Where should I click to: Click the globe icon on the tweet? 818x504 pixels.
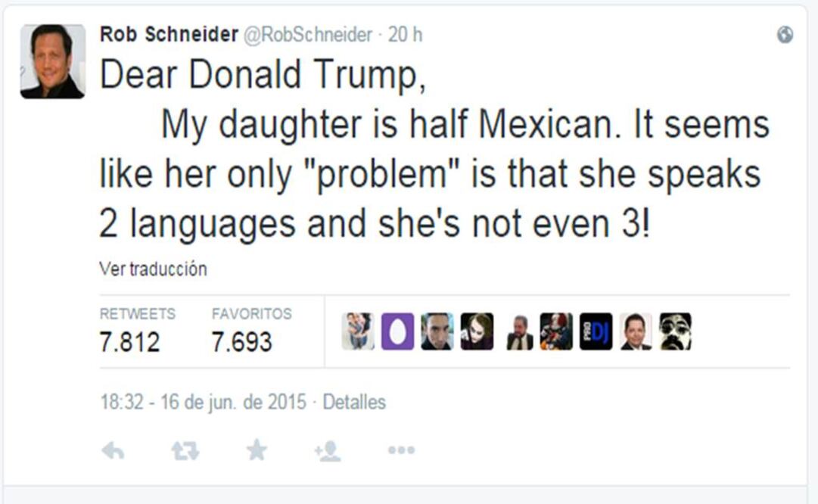785,35
